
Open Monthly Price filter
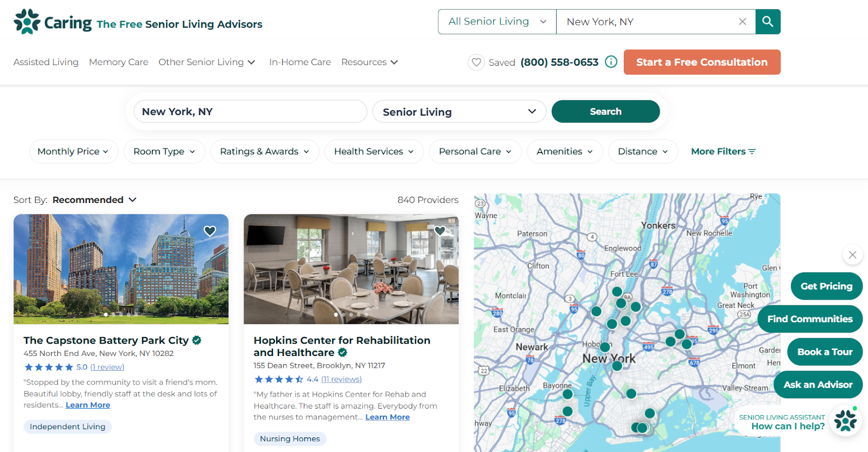(x=73, y=151)
